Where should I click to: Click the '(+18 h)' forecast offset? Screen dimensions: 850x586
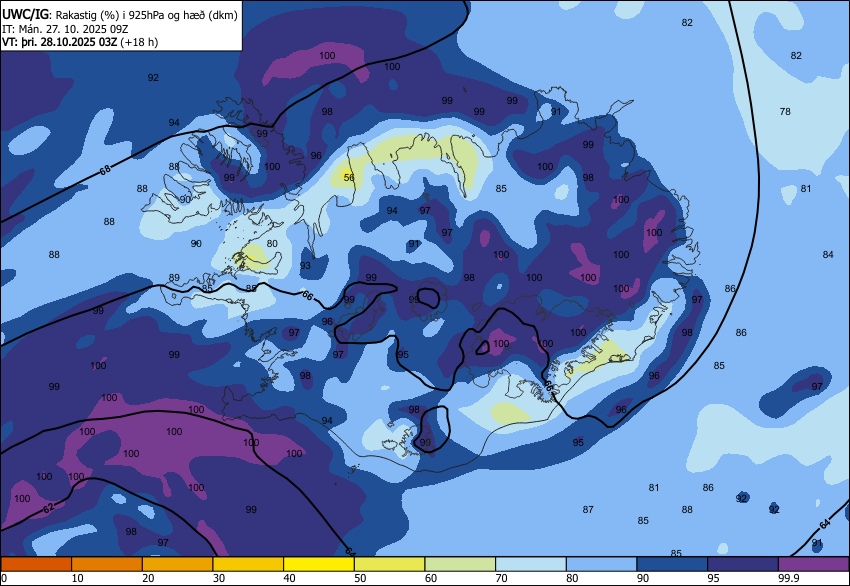tap(139, 42)
